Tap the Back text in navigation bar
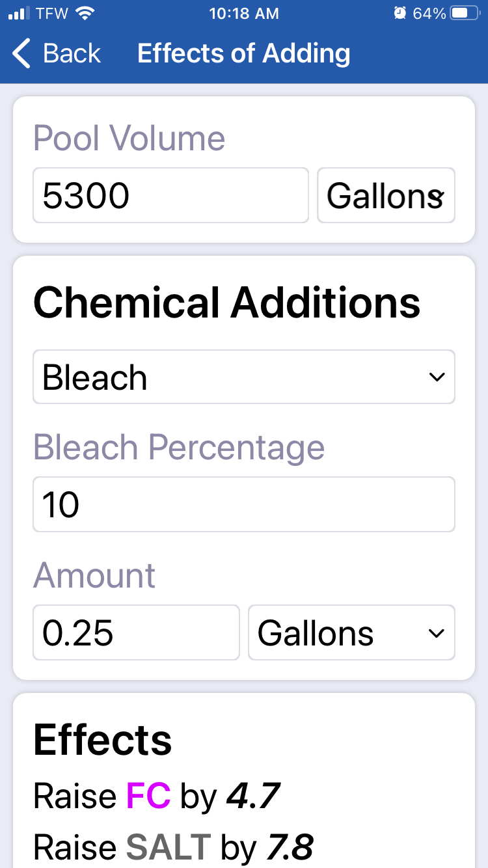Viewport: 488px width, 868px height. (72, 53)
